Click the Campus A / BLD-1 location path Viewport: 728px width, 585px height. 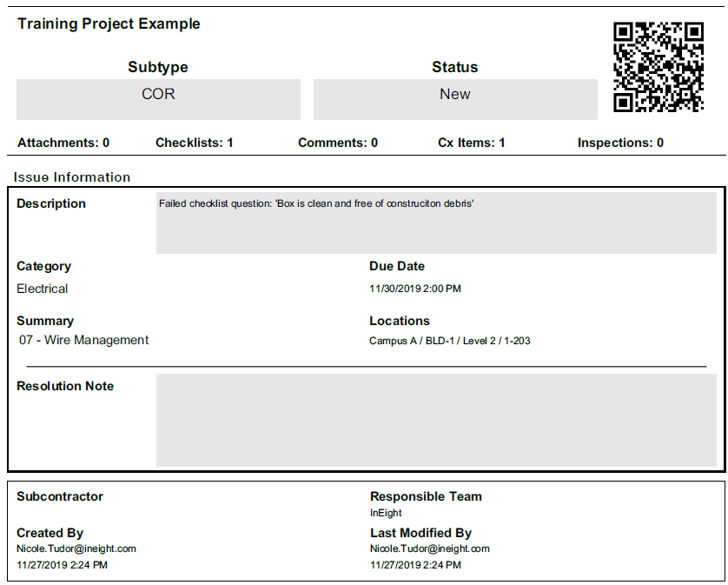[x=450, y=341]
